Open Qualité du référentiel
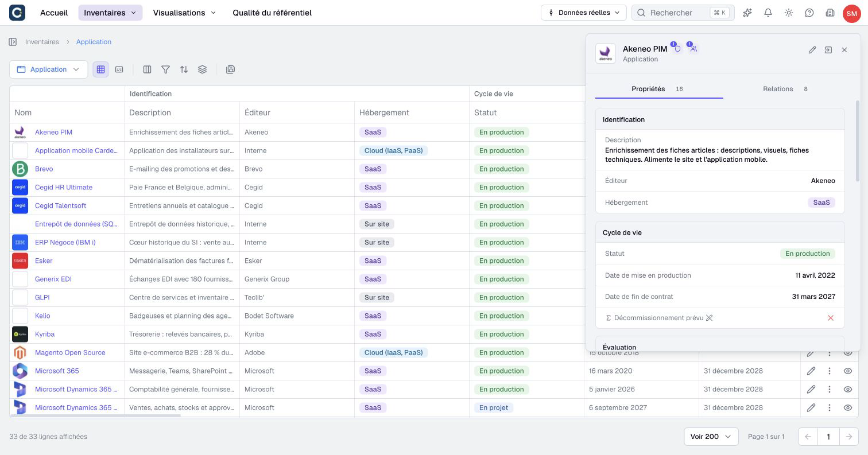This screenshot has width=868, height=455. tap(272, 13)
